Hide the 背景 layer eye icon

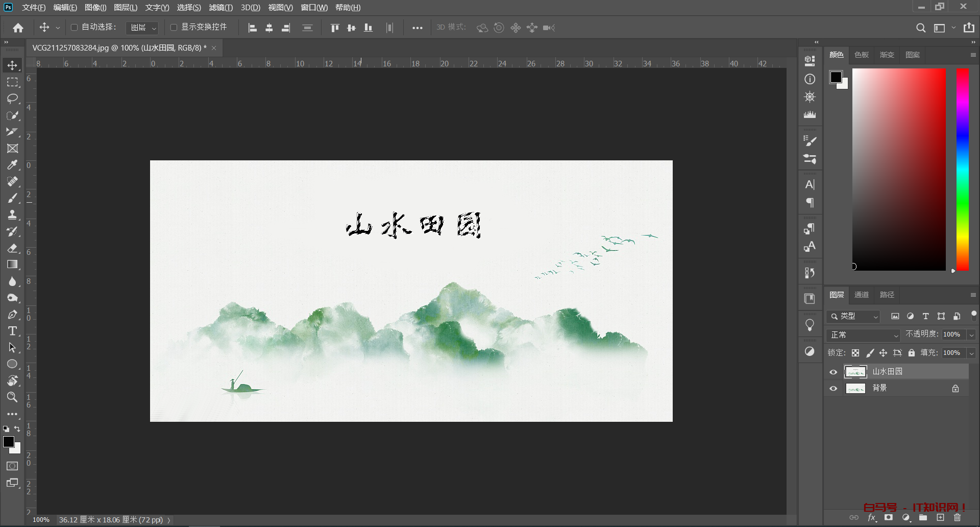click(834, 389)
